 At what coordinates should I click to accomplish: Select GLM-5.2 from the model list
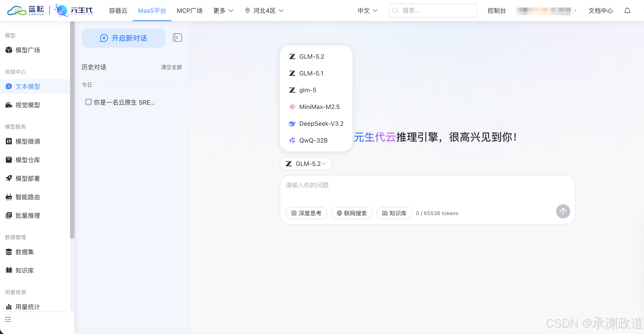pyautogui.click(x=316, y=57)
